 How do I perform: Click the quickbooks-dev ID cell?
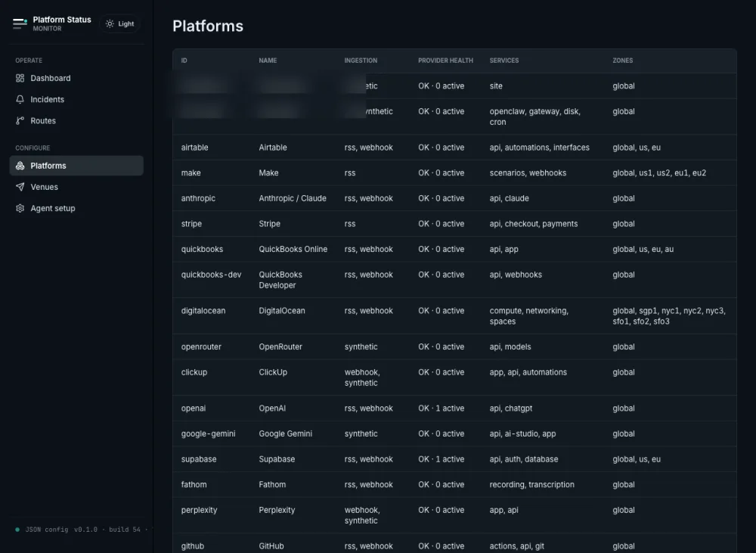[x=211, y=275]
